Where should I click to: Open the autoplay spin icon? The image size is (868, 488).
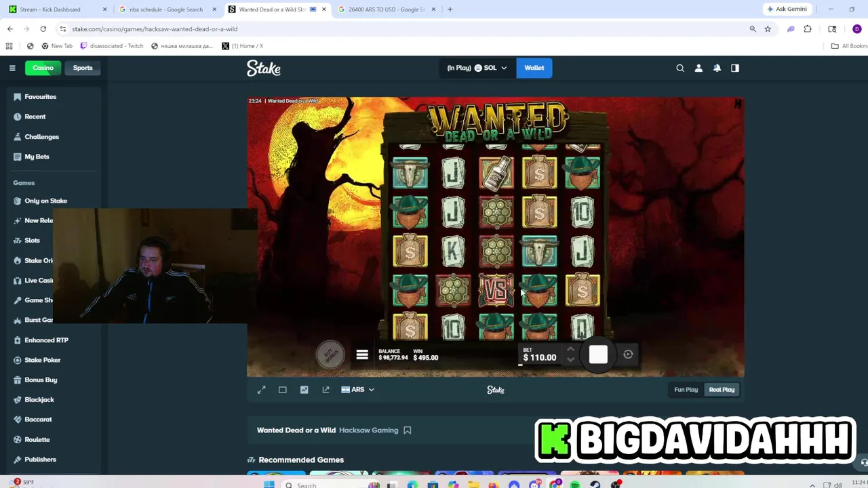click(x=628, y=354)
